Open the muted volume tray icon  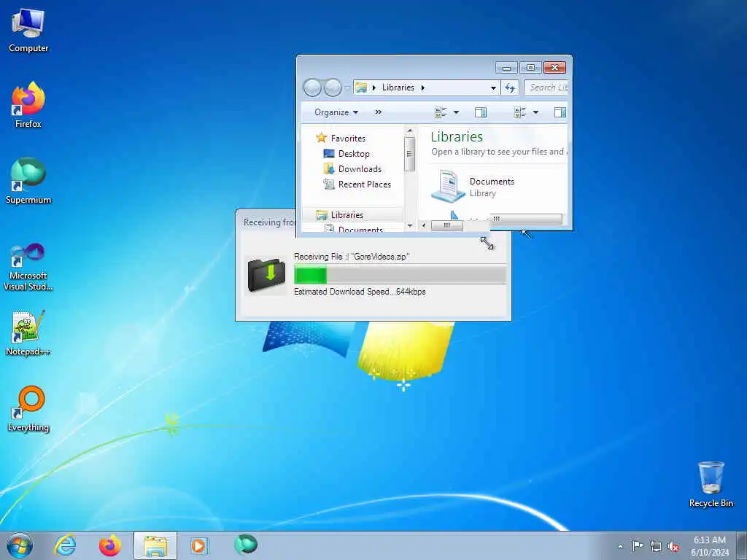(x=673, y=546)
